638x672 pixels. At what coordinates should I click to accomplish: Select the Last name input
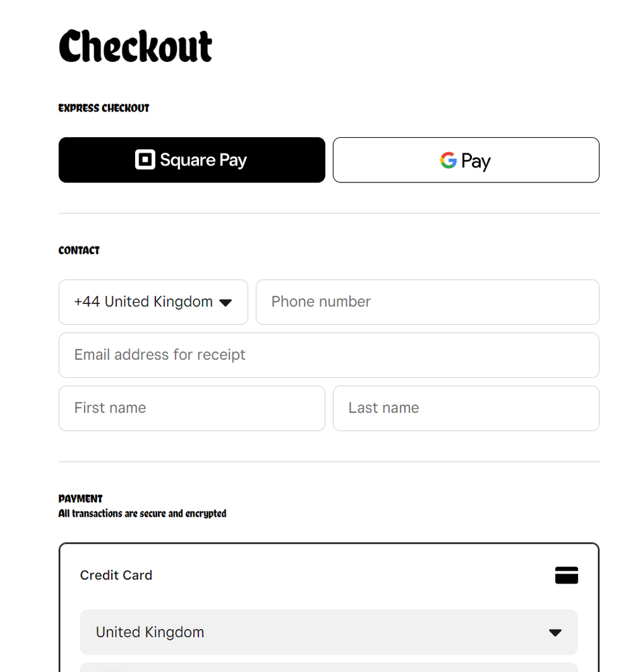click(x=466, y=408)
